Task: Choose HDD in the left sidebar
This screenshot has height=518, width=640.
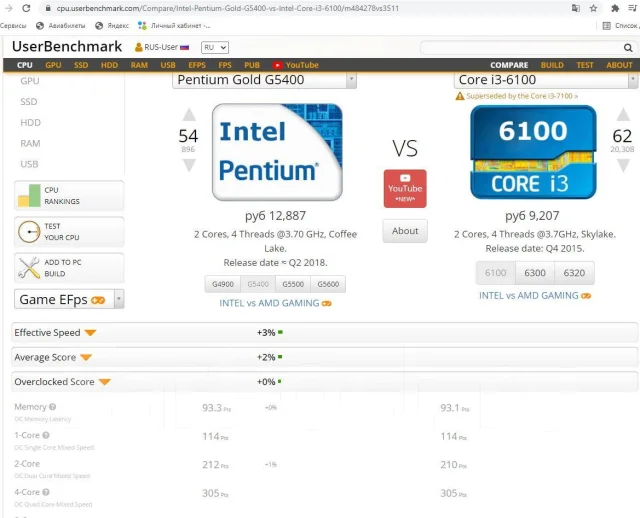Action: coord(30,122)
